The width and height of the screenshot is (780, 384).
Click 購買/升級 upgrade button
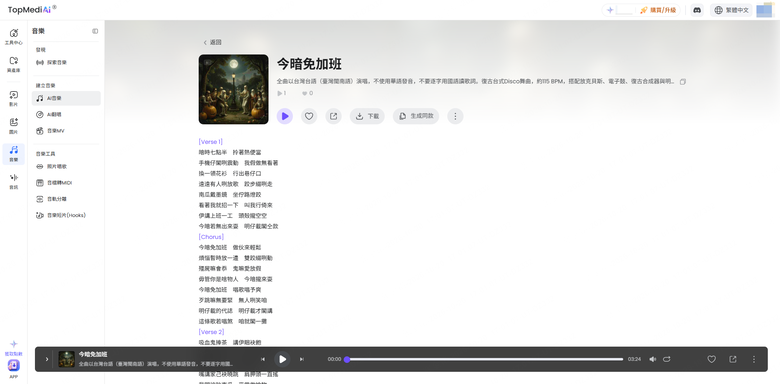[x=658, y=10]
